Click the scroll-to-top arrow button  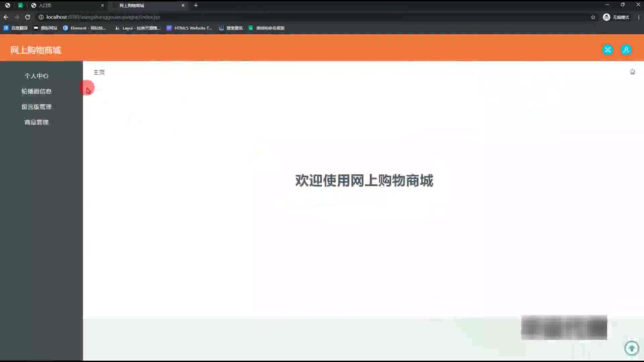point(632,348)
